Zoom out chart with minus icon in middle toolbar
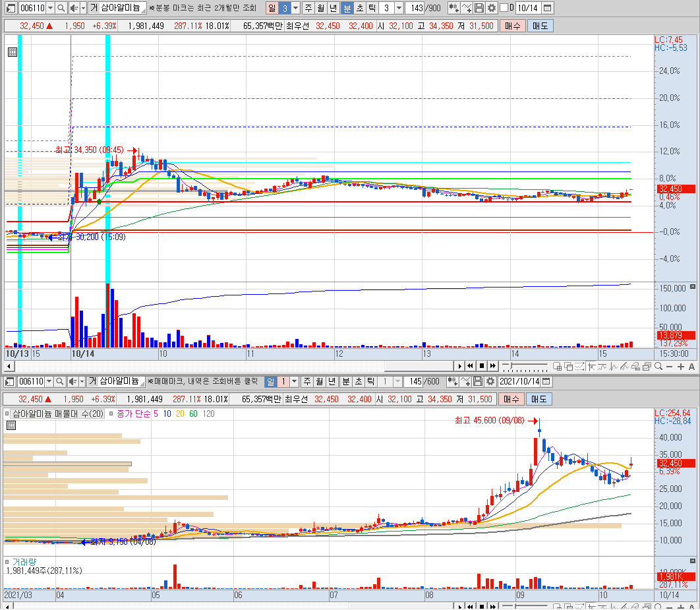The image size is (700, 610). pos(669,367)
